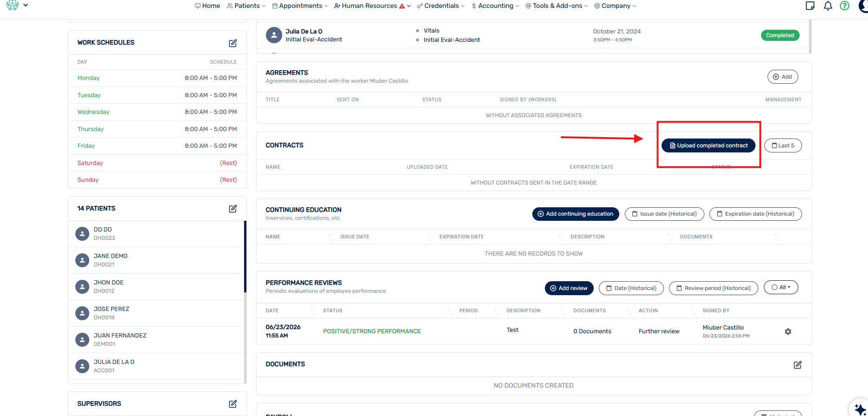Open the Review period (Historical) filter

(x=713, y=288)
